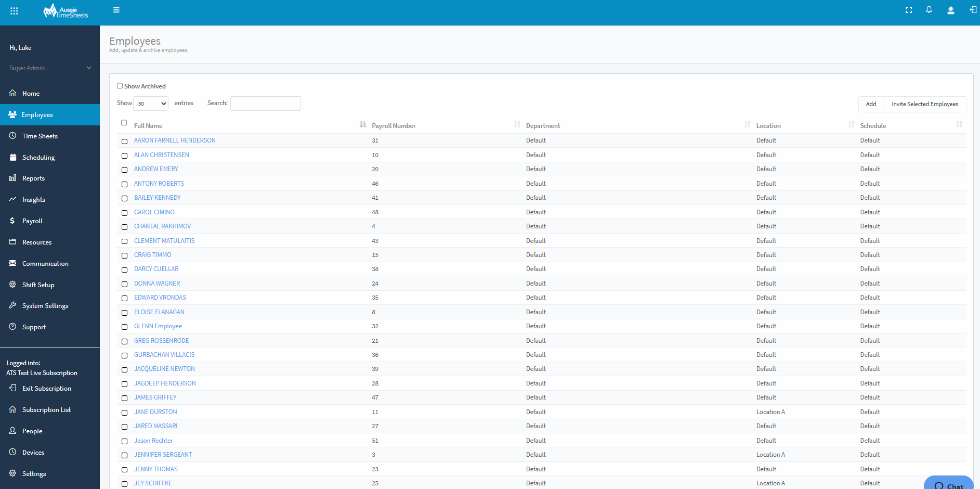Tick the checkbox next to AARON FARNELL HENDERSON
The image size is (980, 489).
point(124,141)
